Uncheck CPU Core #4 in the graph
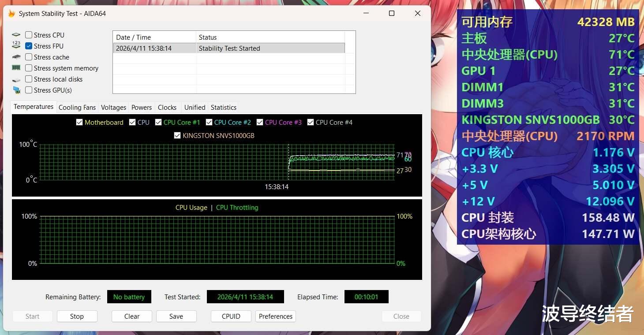The width and height of the screenshot is (644, 335). [x=311, y=122]
